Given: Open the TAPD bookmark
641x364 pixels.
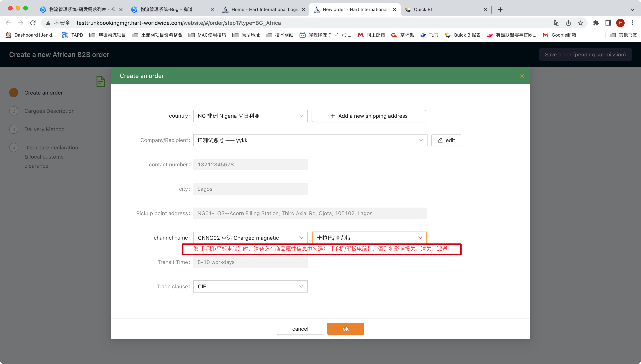Looking at the screenshot, I should click(x=73, y=35).
